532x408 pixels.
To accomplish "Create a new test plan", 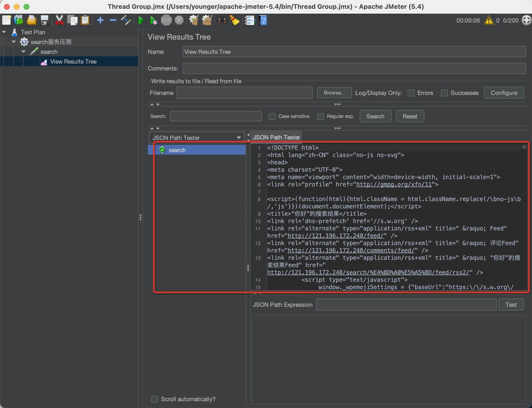I will coord(6,20).
